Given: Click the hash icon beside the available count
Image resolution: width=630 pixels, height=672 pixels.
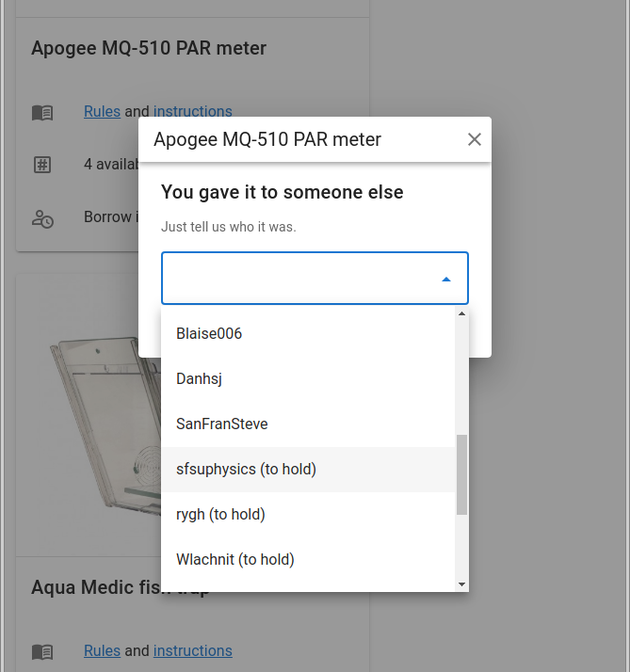Looking at the screenshot, I should [42, 165].
